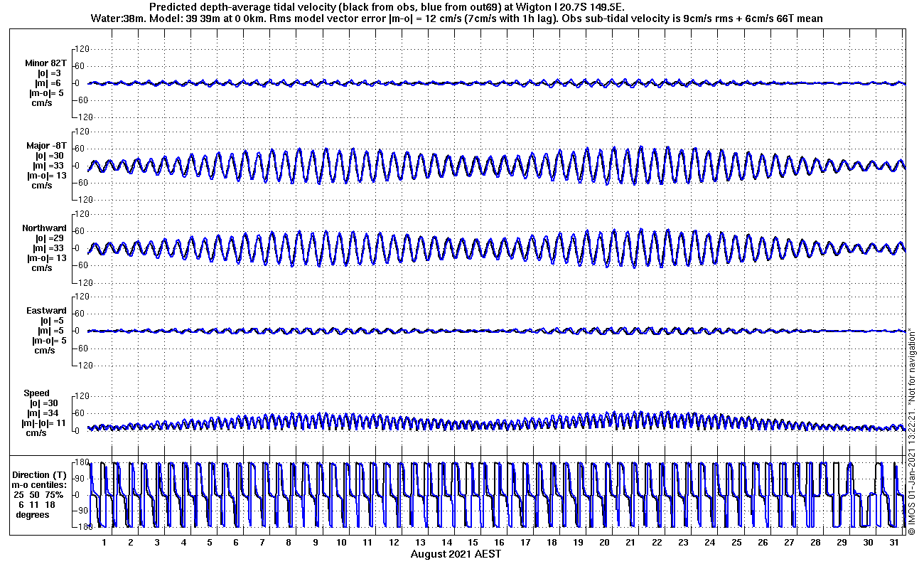This screenshot has width=924, height=569.
Task: Select the 'Minor 82T' panel label
Action: click(45, 64)
